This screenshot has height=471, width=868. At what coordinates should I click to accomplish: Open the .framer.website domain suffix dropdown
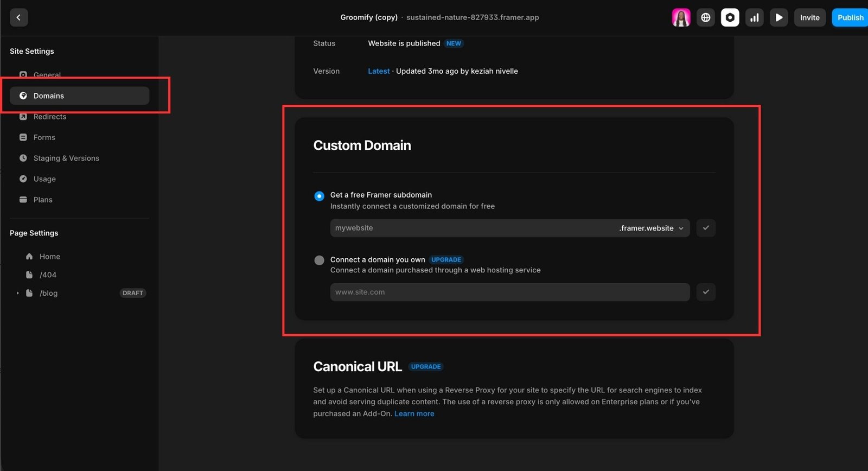click(x=651, y=228)
